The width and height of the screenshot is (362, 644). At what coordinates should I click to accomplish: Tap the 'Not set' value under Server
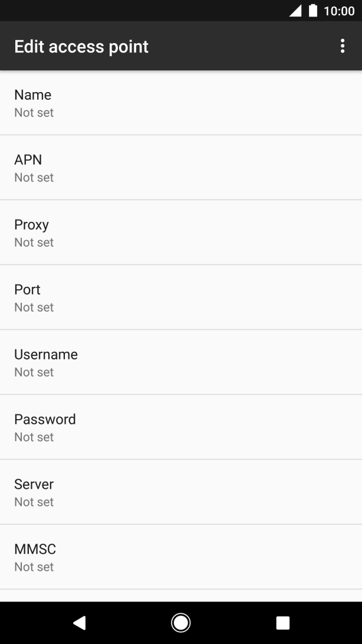[x=34, y=502]
